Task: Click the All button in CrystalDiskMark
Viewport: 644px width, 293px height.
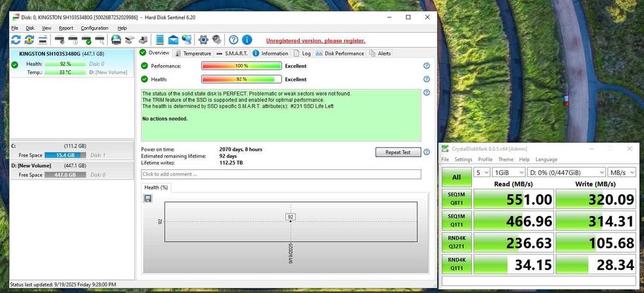Action: click(x=457, y=178)
